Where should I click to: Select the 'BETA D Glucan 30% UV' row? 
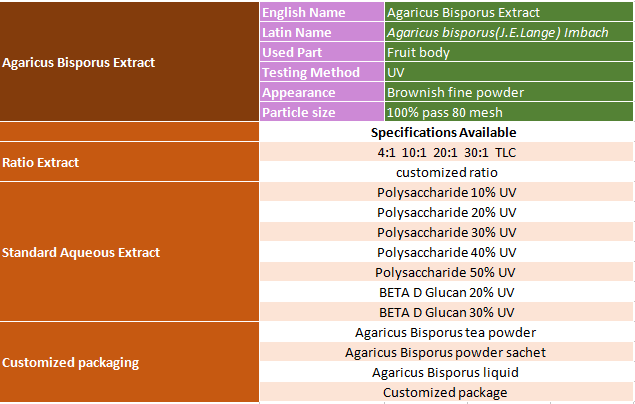(446, 312)
